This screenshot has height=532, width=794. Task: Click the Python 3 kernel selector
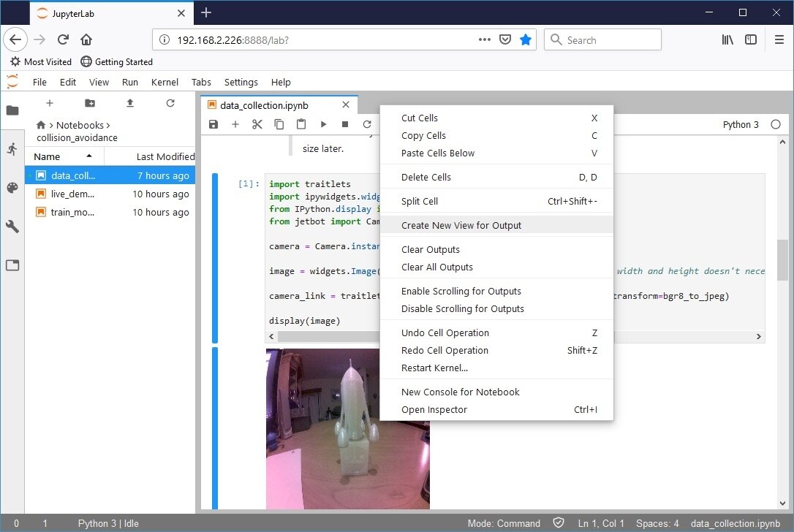pos(741,125)
